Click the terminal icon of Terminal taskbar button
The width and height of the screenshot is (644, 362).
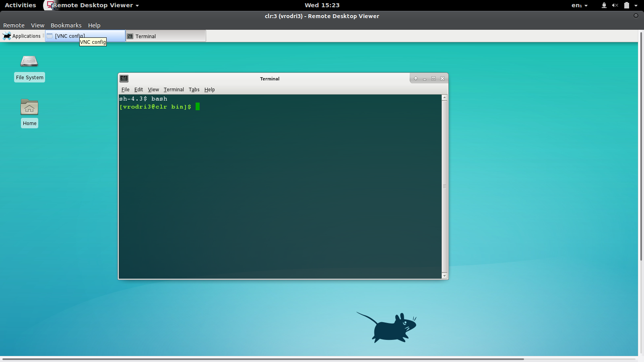[x=130, y=36]
